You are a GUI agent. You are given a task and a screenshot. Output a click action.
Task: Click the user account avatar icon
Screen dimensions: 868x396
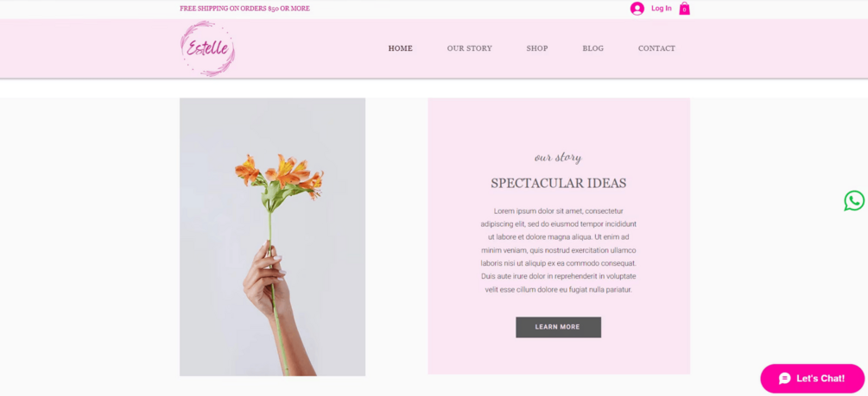(x=637, y=9)
